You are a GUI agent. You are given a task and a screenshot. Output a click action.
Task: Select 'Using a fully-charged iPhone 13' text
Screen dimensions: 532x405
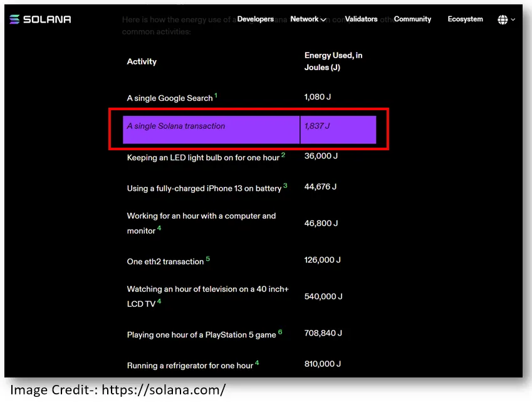[204, 188]
